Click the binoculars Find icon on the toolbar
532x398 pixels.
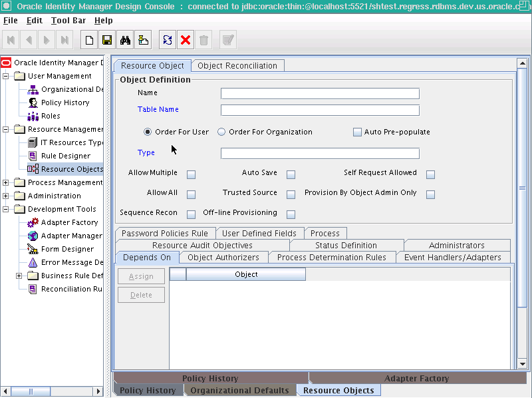[x=125, y=39]
